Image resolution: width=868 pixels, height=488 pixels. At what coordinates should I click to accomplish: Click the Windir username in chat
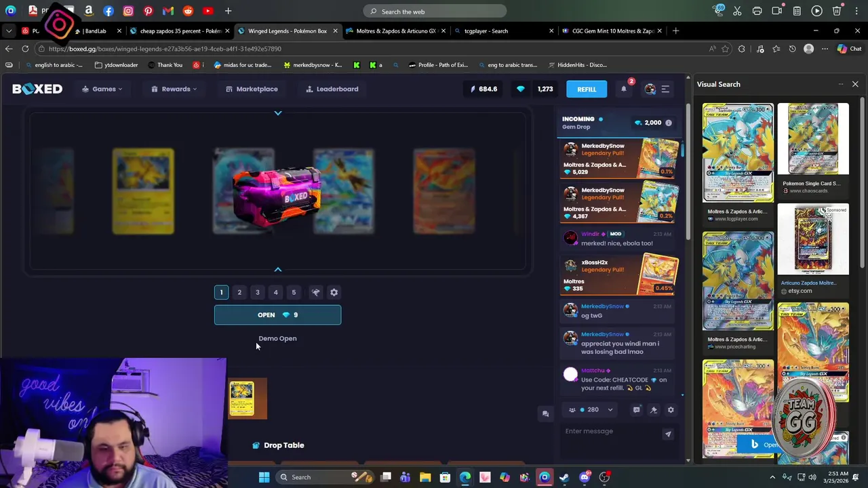point(591,234)
